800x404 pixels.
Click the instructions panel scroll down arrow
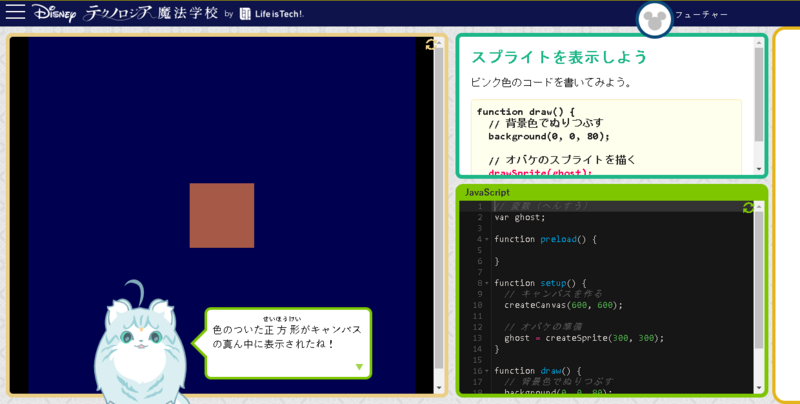[x=759, y=169]
